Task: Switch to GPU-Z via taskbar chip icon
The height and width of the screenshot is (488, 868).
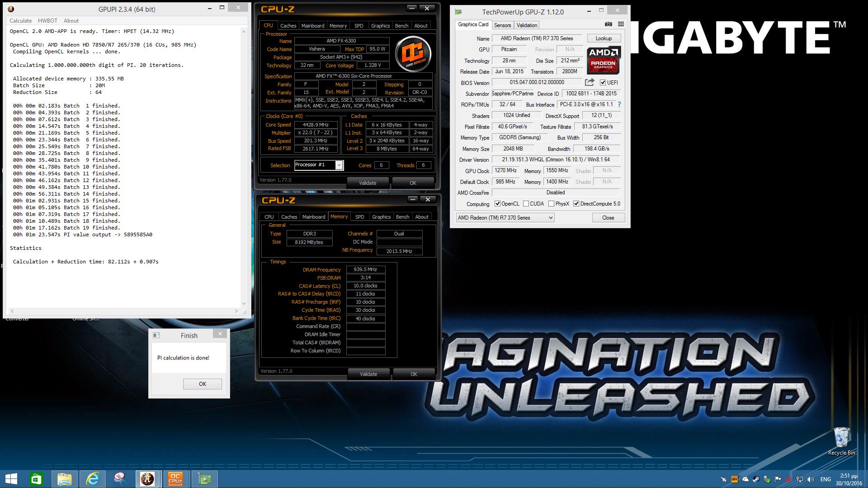Action: click(204, 479)
